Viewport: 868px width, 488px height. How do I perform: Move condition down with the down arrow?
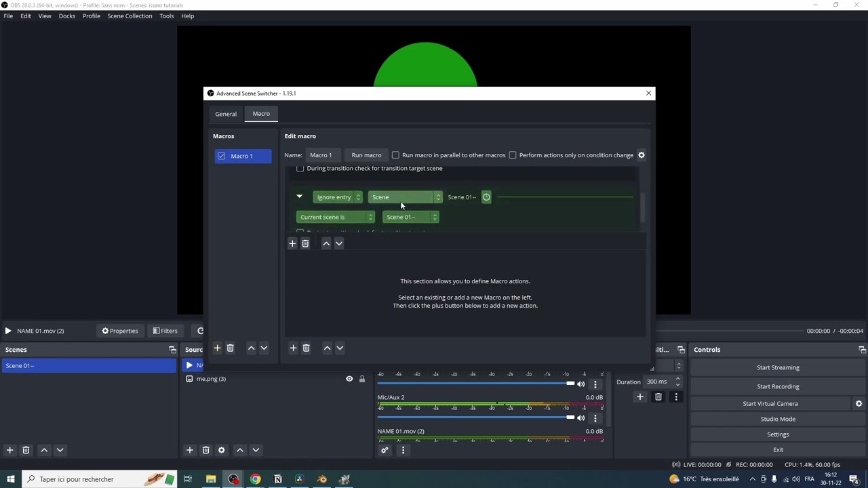point(339,243)
